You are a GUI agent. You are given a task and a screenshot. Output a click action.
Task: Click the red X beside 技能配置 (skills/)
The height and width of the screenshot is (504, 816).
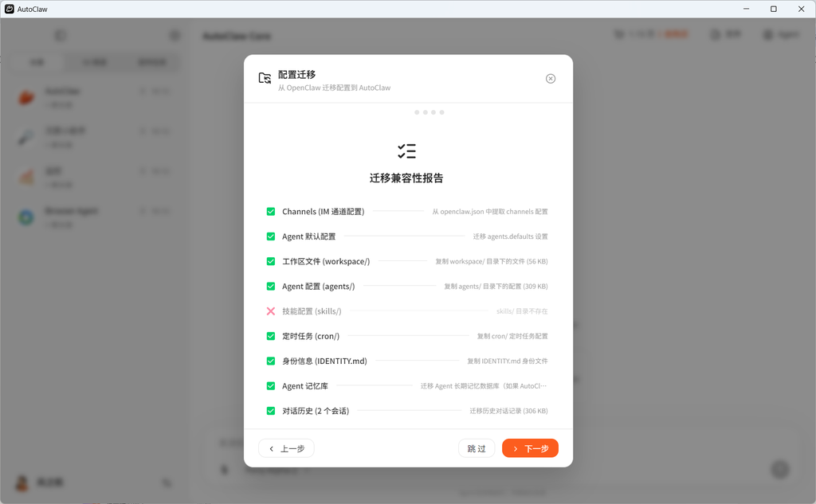click(x=271, y=311)
